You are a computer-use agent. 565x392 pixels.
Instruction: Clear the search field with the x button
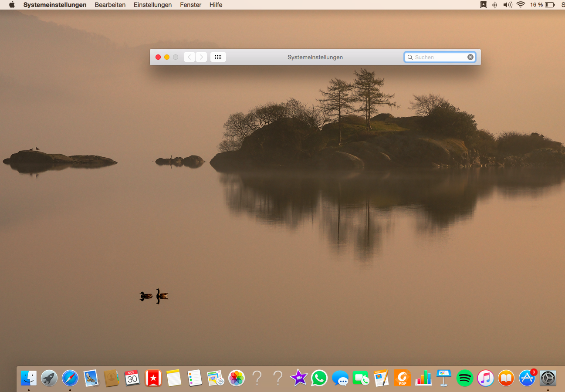click(470, 57)
